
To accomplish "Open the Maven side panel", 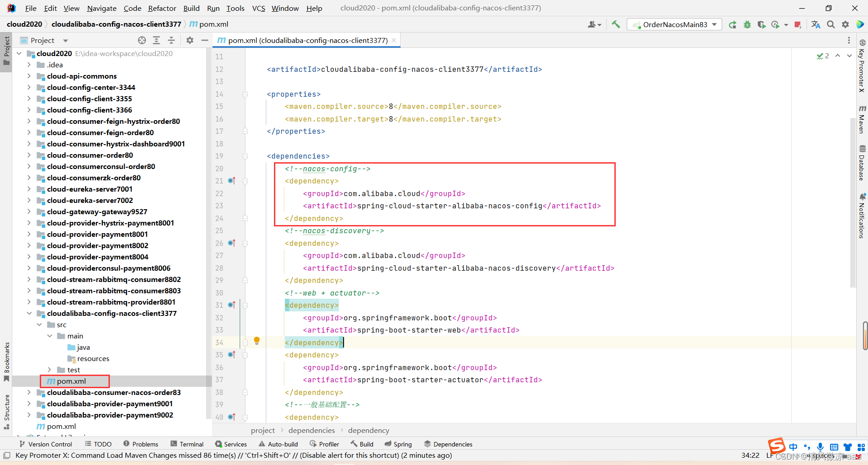I will pyautogui.click(x=862, y=119).
